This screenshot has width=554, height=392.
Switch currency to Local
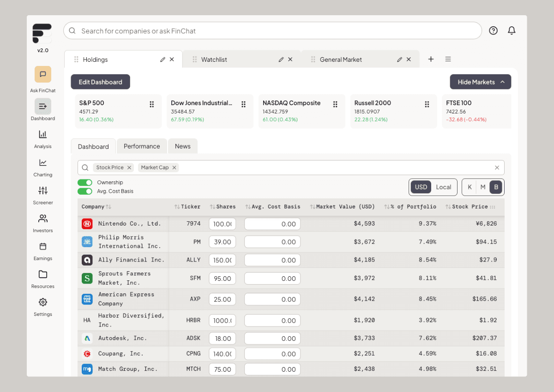tap(444, 187)
